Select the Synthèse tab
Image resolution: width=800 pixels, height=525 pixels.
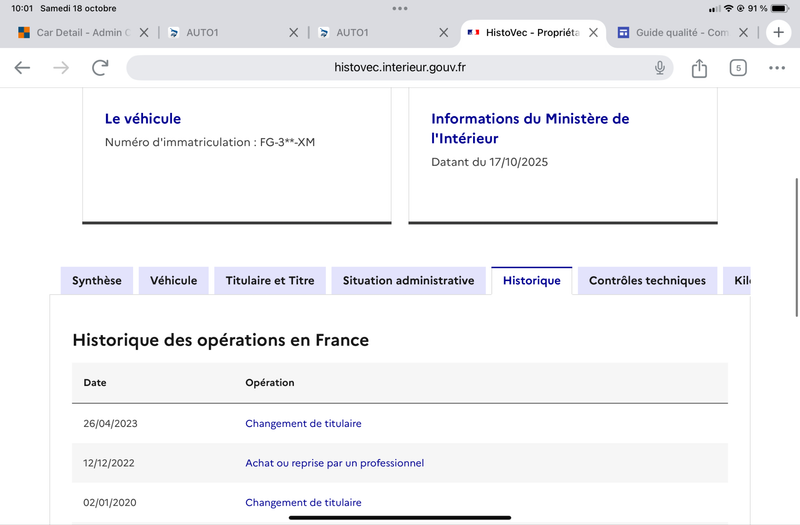point(97,281)
